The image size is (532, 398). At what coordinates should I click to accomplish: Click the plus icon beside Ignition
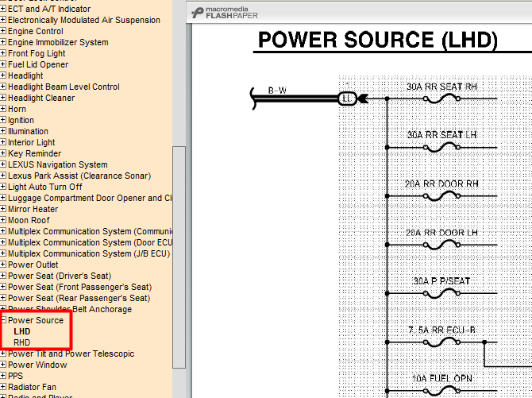pos(3,120)
